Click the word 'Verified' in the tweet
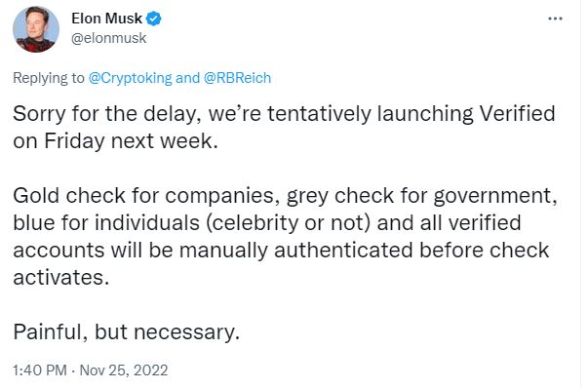The height and width of the screenshot is (389, 588). tap(517, 113)
